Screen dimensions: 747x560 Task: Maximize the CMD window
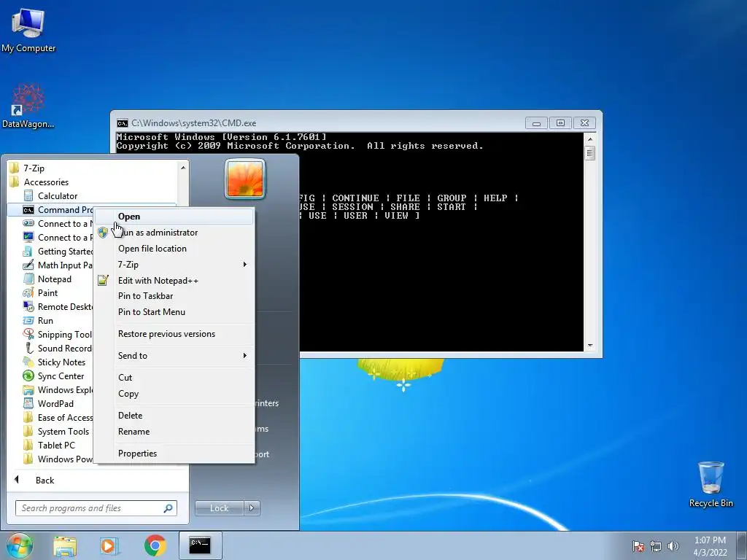point(560,123)
